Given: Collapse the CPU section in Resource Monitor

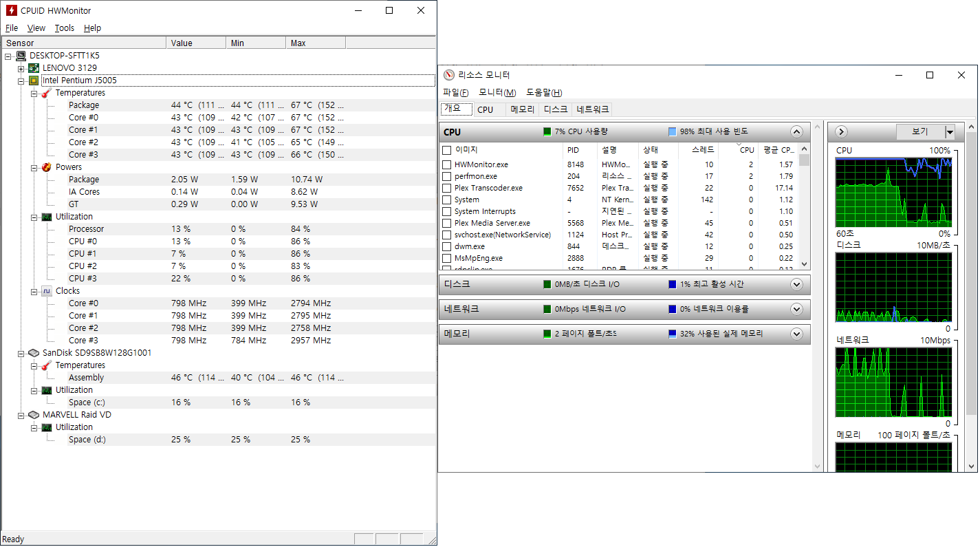Looking at the screenshot, I should pos(796,131).
